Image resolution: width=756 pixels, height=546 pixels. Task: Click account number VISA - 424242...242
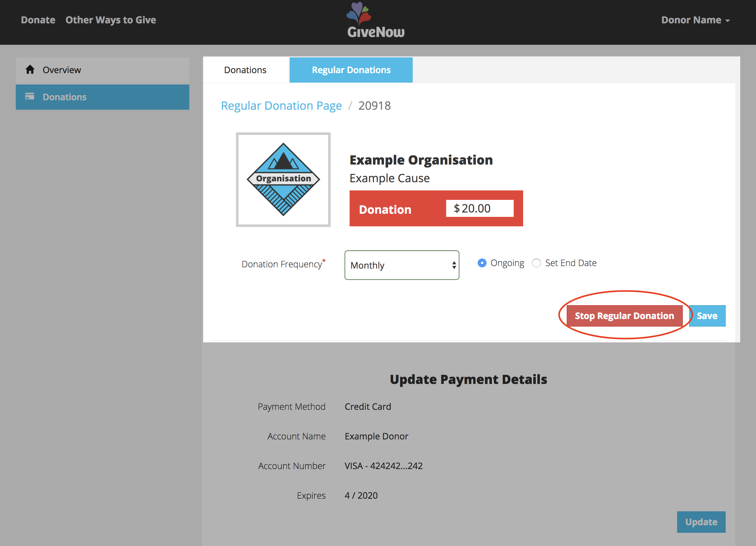coord(384,466)
